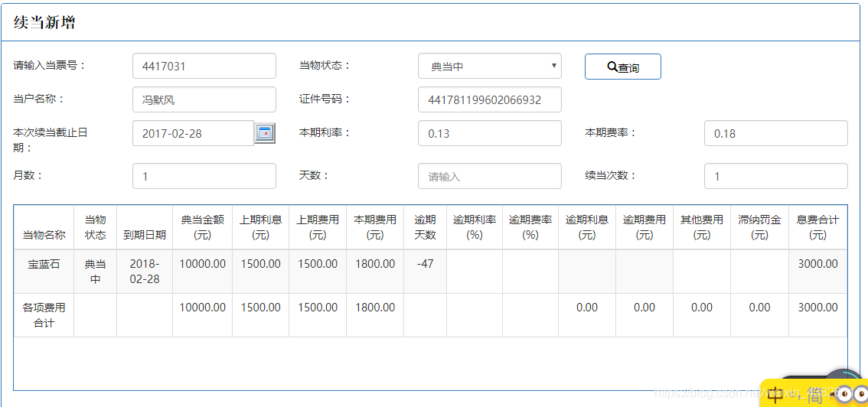Click the 逾期利率(%) column header
Viewport: 868px width, 407px height.
pos(475,227)
